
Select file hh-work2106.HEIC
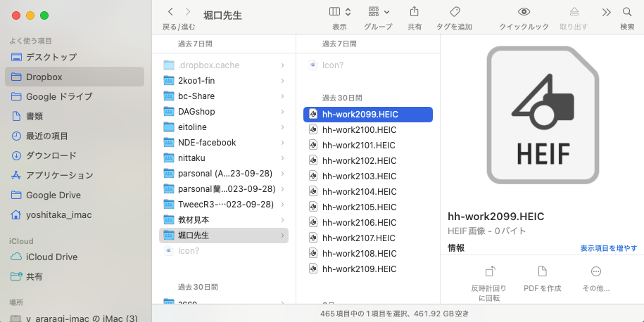pyautogui.click(x=368, y=223)
